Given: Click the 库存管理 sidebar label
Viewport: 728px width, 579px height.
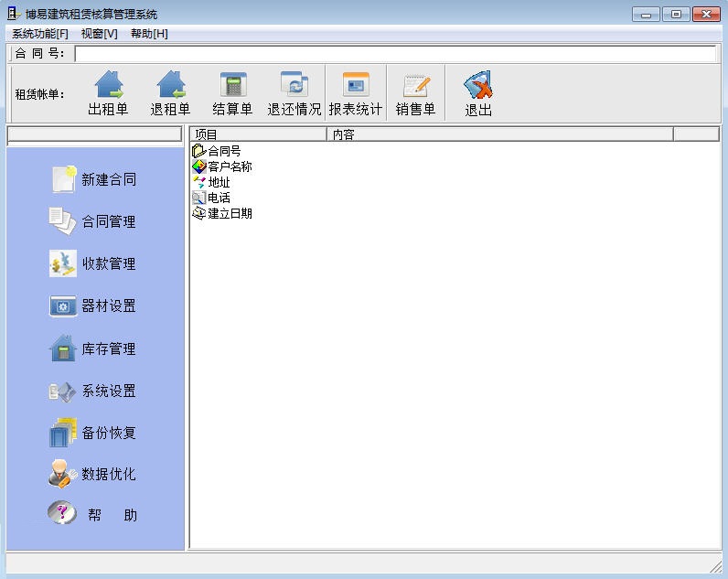Looking at the screenshot, I should (x=109, y=348).
